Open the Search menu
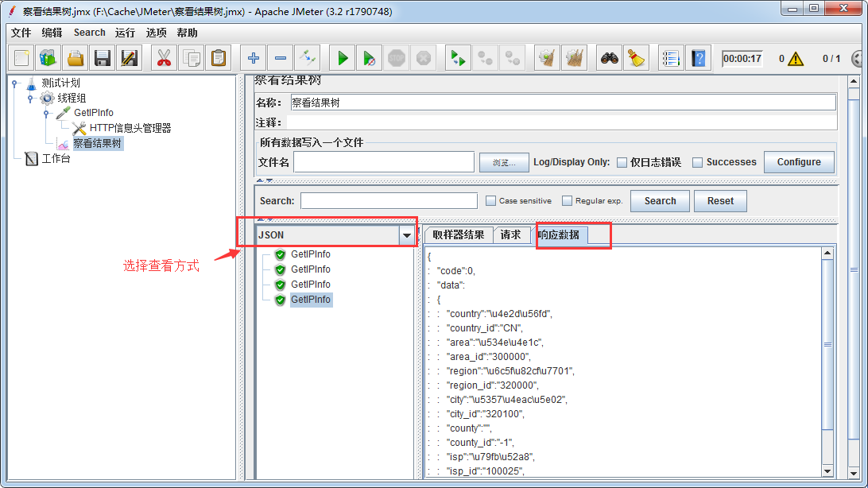868x488 pixels. (x=90, y=33)
